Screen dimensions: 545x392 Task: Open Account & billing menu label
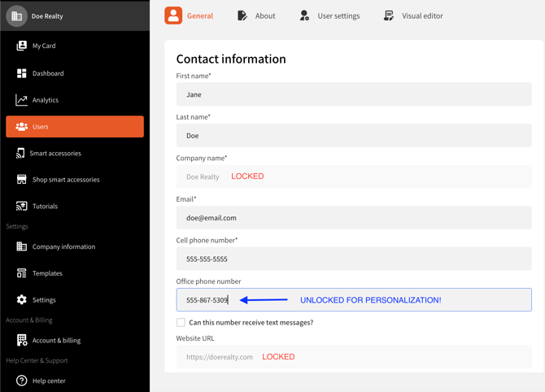point(56,341)
